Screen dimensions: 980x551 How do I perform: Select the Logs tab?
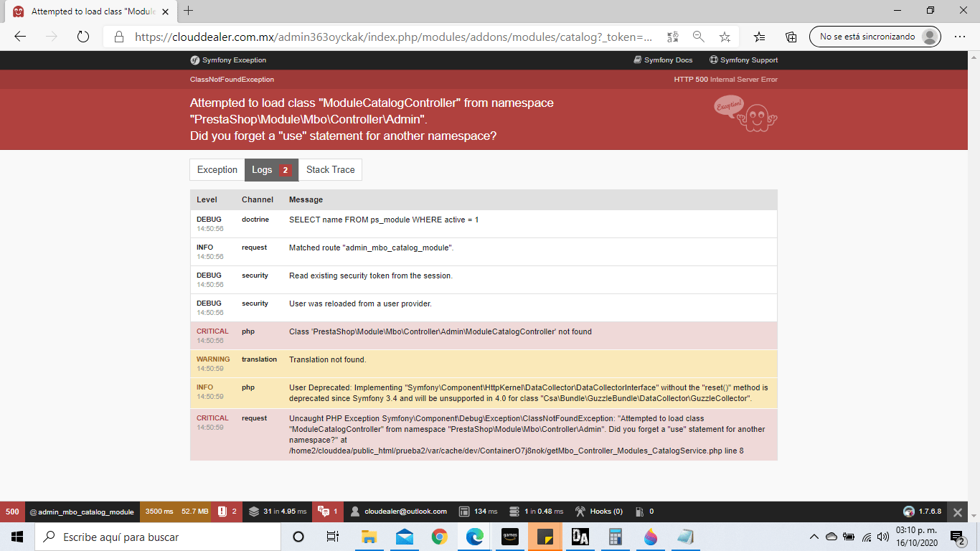tap(271, 170)
